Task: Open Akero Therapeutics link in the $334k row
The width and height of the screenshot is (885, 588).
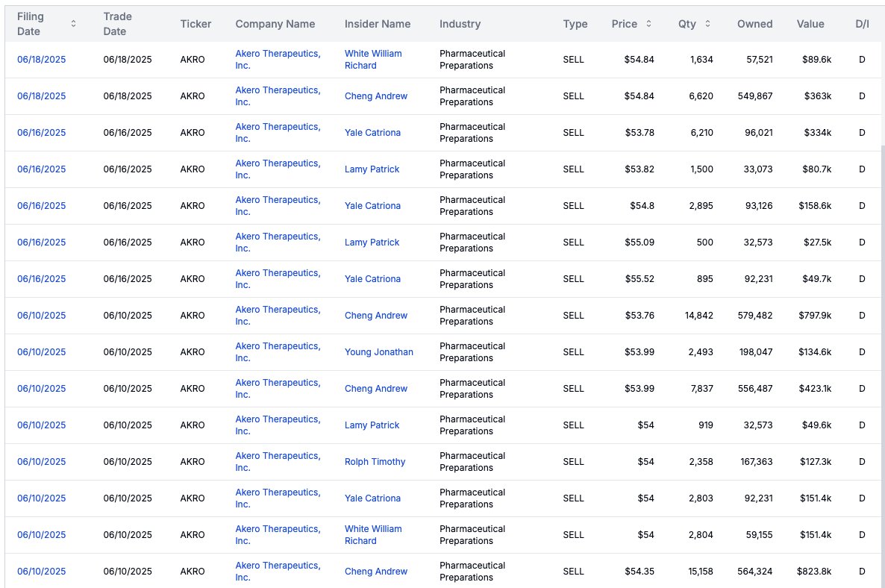Action: pos(278,133)
